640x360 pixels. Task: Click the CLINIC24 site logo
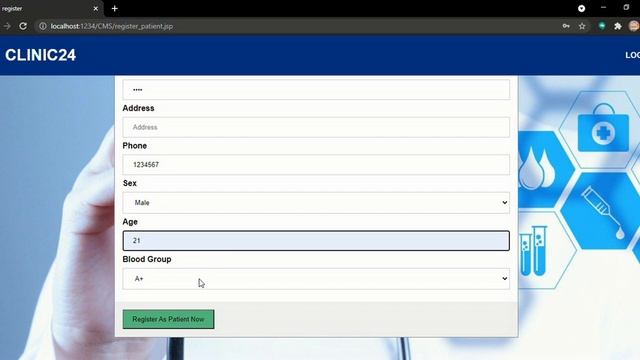tap(40, 55)
